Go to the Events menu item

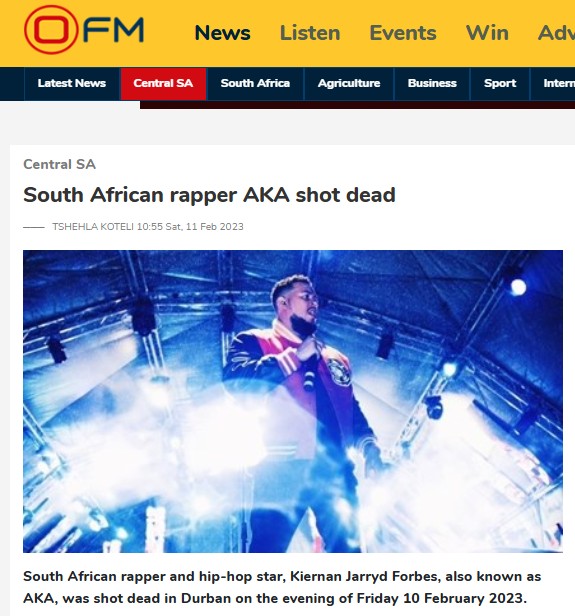(x=403, y=33)
